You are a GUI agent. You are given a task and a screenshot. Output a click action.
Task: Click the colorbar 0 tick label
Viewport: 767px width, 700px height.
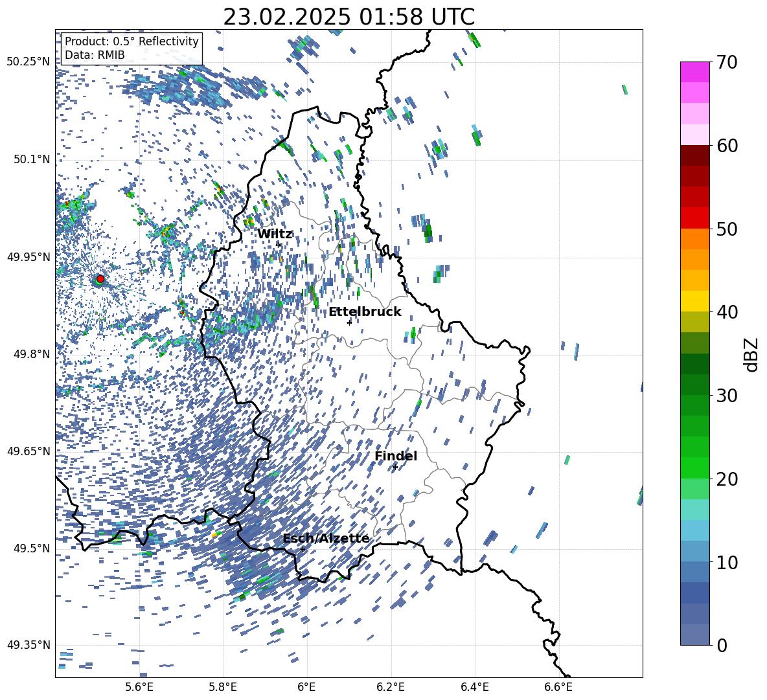tap(722, 645)
